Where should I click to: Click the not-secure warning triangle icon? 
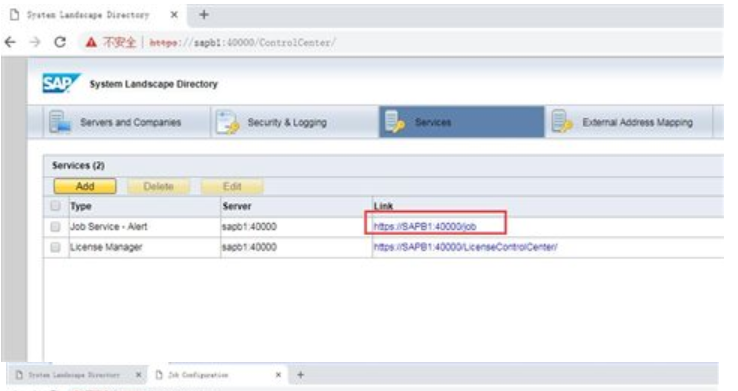pyautogui.click(x=91, y=42)
